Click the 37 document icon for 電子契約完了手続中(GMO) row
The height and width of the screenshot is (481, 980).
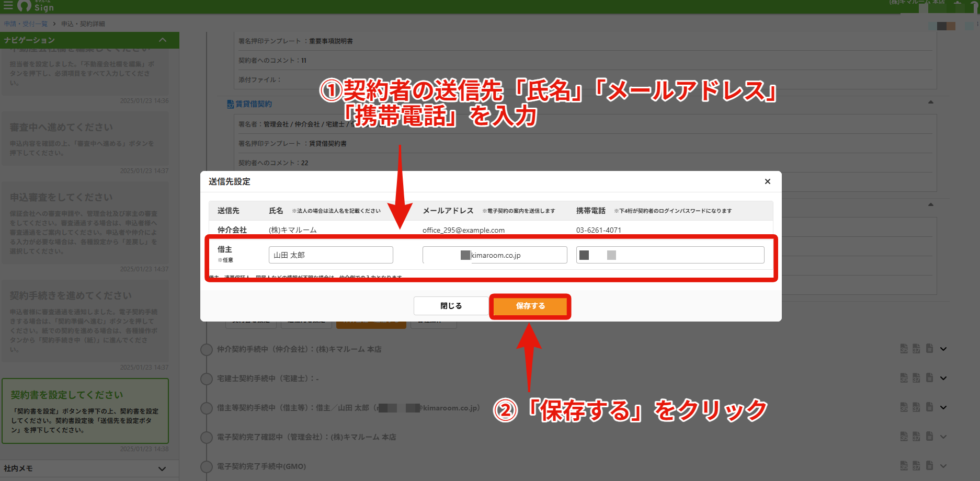pyautogui.click(x=916, y=465)
